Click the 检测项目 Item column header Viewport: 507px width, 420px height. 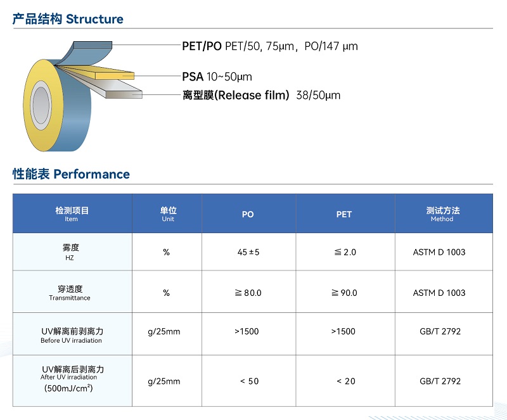72,213
